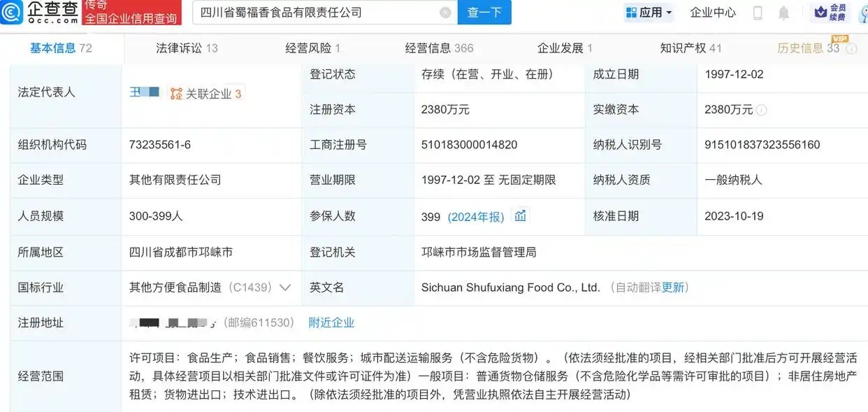Click the info icon beside 历史信息
This screenshot has height=412, width=868.
coord(851,49)
